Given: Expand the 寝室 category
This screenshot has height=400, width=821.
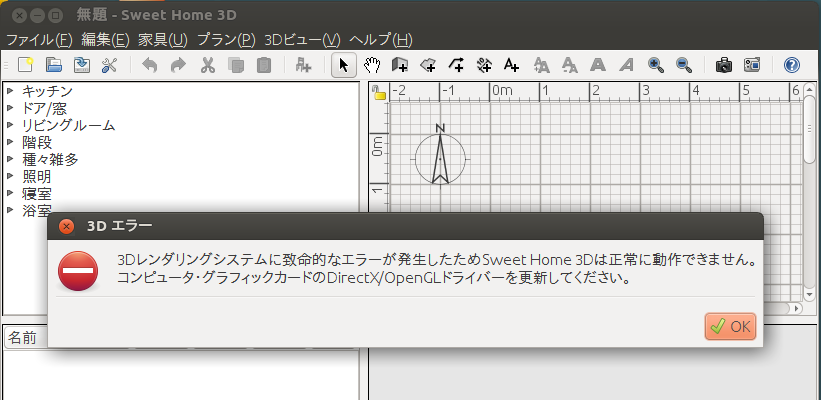Looking at the screenshot, I should [x=10, y=193].
